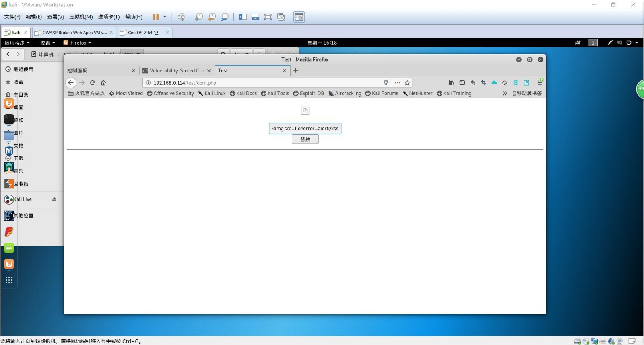This screenshot has width=644, height=345.
Task: Reload the current page
Action: point(93,83)
